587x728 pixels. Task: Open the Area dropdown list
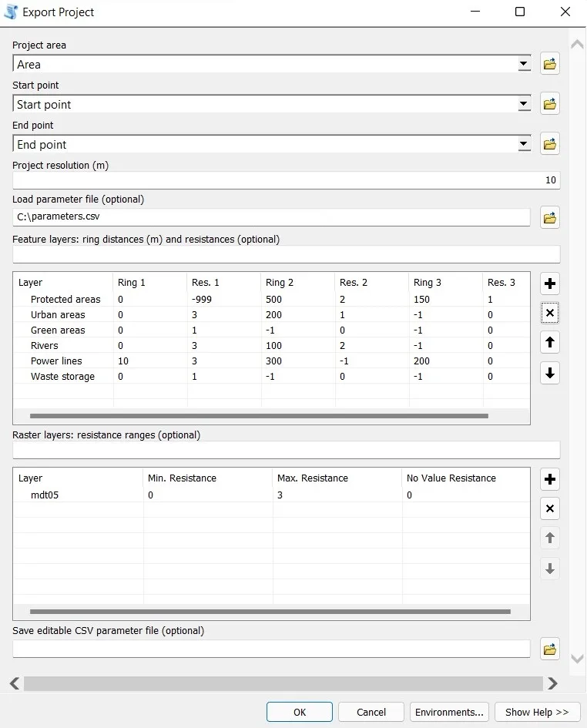(x=525, y=63)
